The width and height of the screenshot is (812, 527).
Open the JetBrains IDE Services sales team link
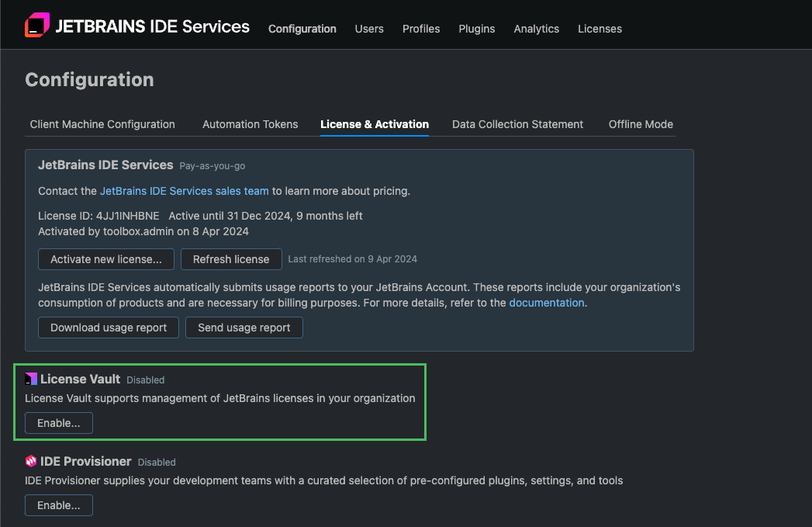click(x=184, y=190)
